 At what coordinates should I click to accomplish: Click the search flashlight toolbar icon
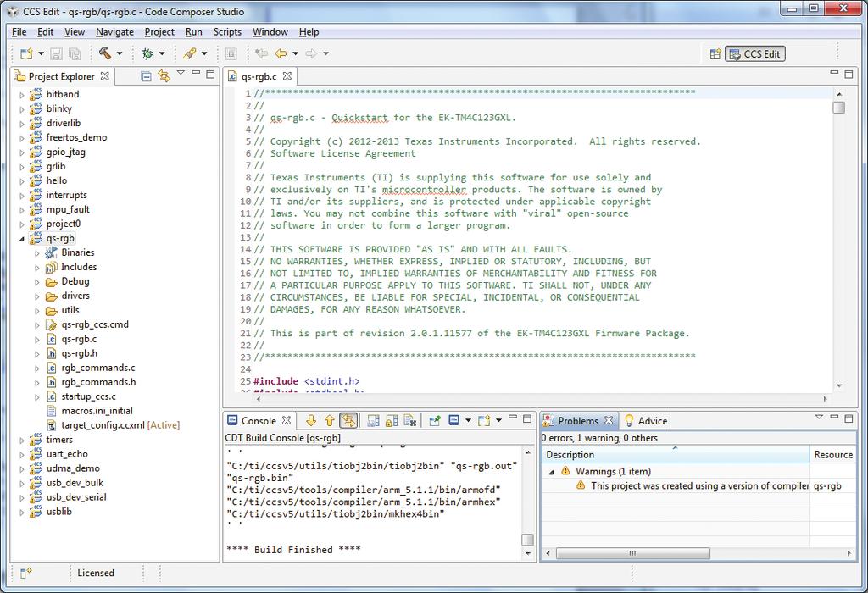click(x=189, y=53)
